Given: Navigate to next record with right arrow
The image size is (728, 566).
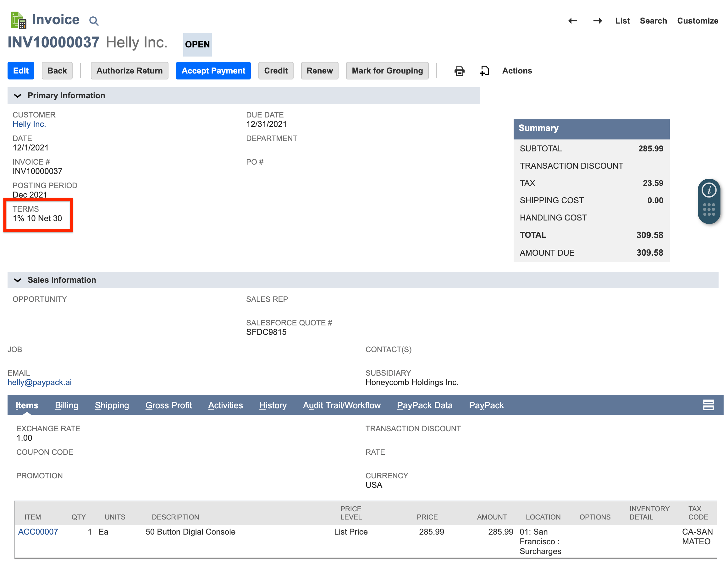Looking at the screenshot, I should pos(597,21).
